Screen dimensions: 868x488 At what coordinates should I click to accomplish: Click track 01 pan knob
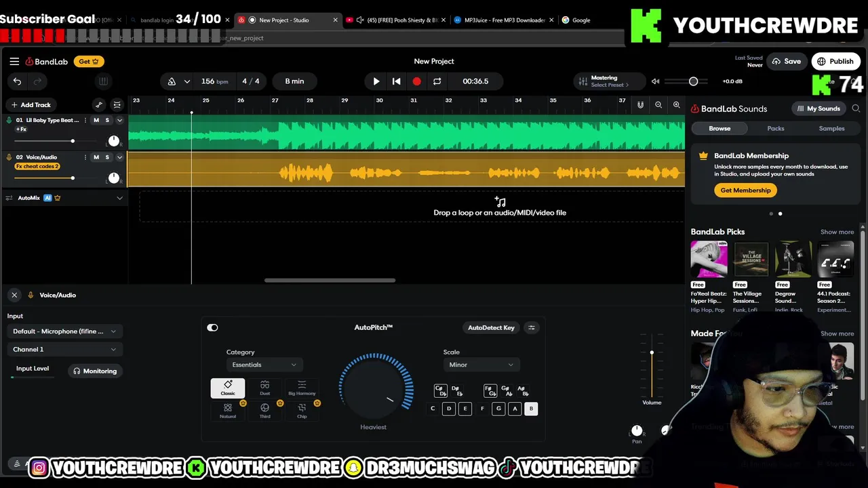(x=113, y=141)
